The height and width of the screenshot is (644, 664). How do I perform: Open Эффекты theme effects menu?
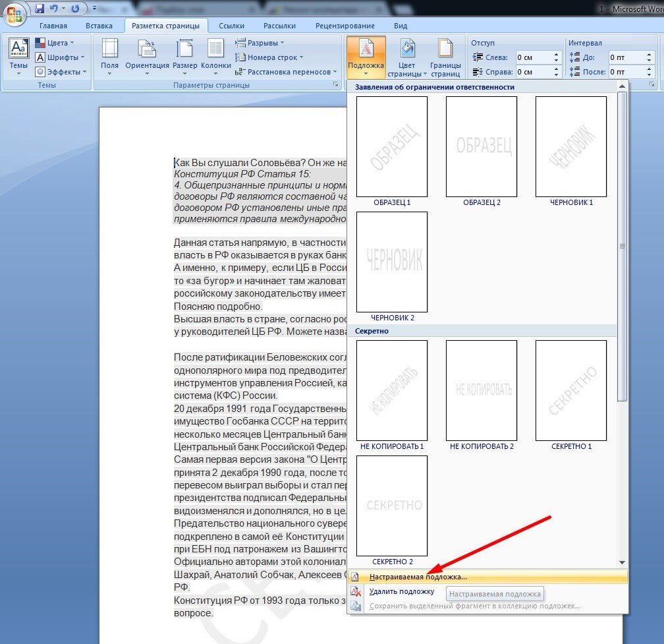pyautogui.click(x=61, y=72)
